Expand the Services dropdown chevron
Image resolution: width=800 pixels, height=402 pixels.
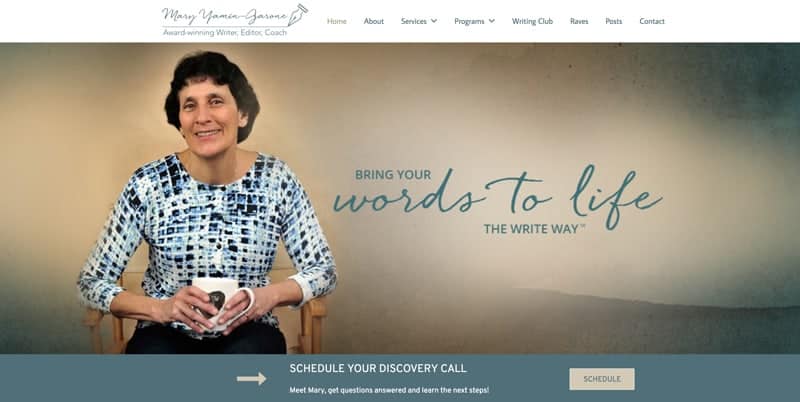pos(434,21)
